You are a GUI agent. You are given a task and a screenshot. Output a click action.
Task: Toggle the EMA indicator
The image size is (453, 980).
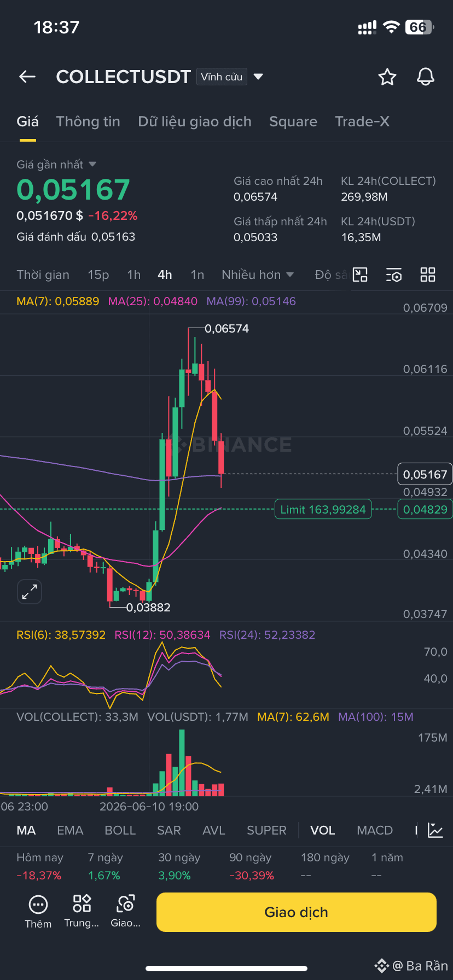[70, 830]
